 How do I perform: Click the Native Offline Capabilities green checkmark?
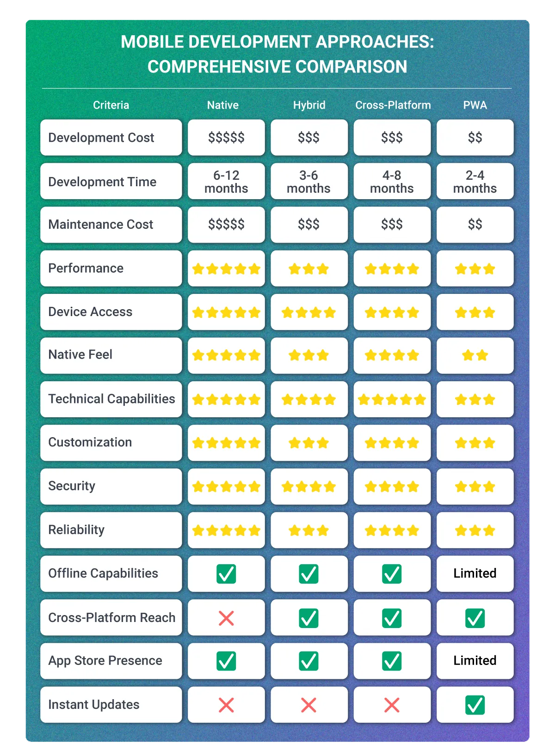226,574
